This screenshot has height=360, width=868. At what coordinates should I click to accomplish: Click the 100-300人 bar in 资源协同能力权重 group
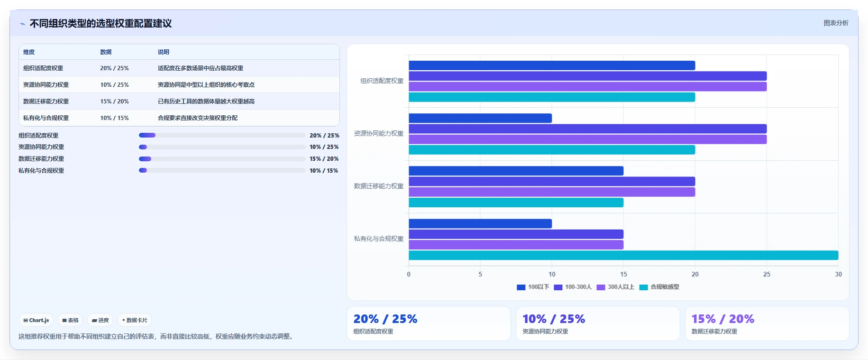pos(588,129)
